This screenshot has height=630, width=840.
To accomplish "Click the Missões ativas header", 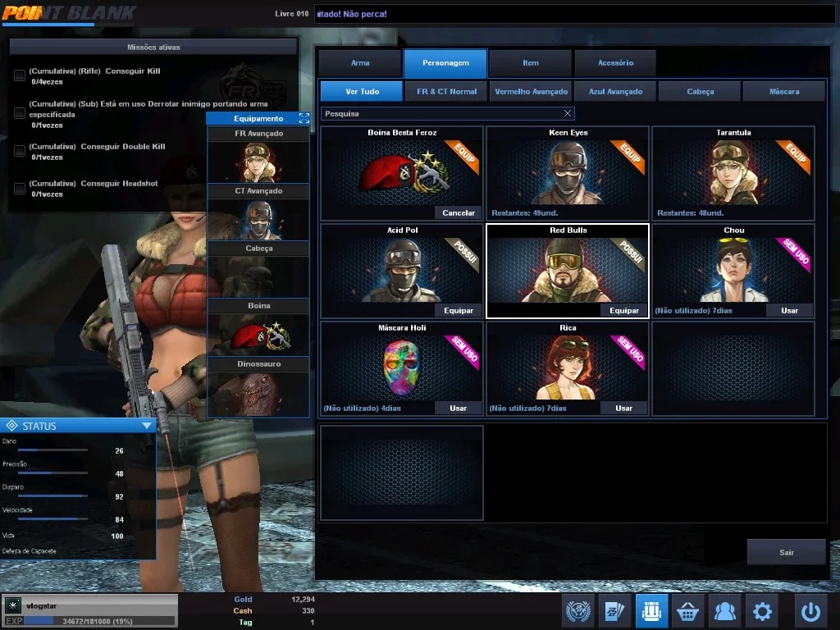I will click(x=153, y=47).
